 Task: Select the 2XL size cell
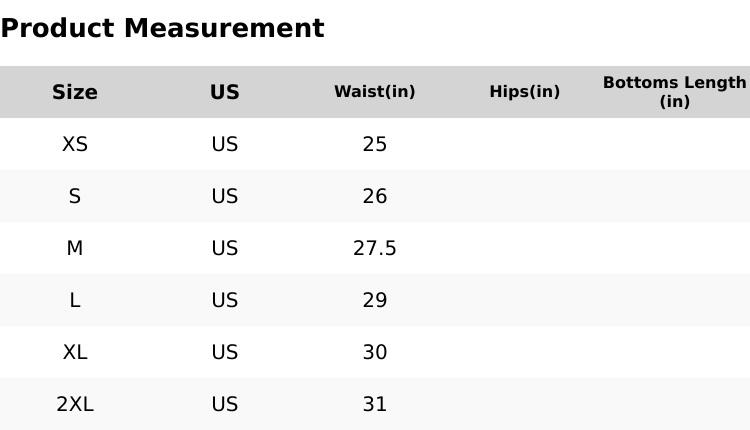[75, 404]
